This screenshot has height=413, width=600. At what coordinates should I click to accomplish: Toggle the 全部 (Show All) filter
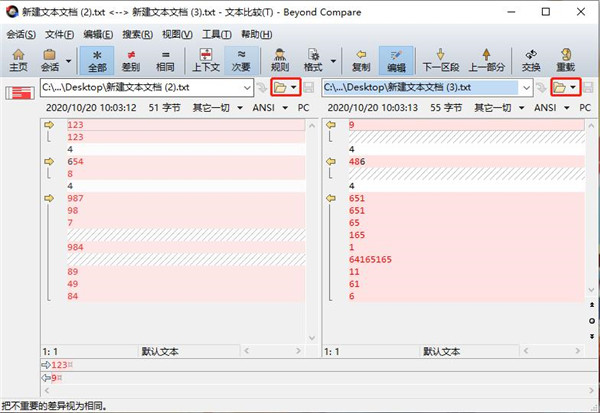coord(97,60)
